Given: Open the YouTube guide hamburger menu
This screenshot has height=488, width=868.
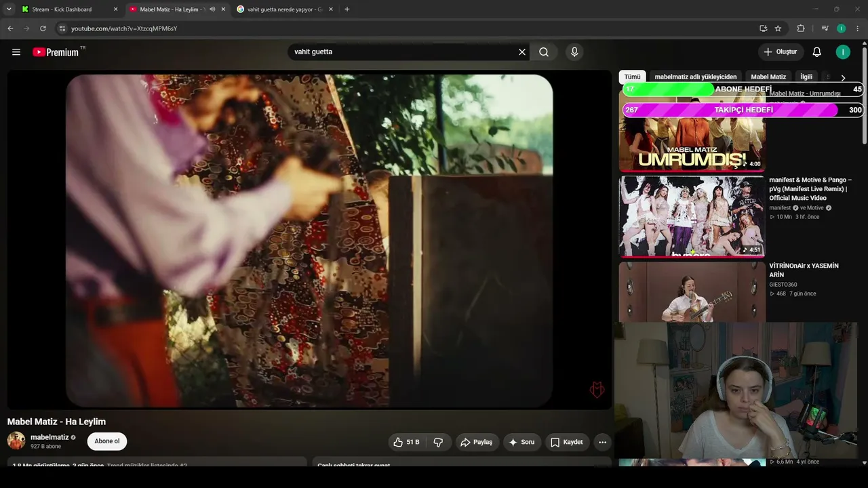Looking at the screenshot, I should [x=16, y=52].
